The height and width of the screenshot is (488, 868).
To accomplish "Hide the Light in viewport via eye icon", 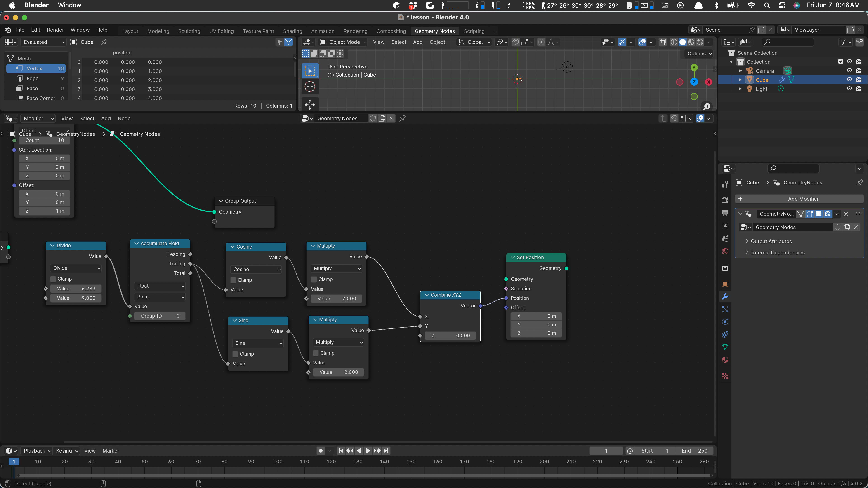I will click(849, 89).
